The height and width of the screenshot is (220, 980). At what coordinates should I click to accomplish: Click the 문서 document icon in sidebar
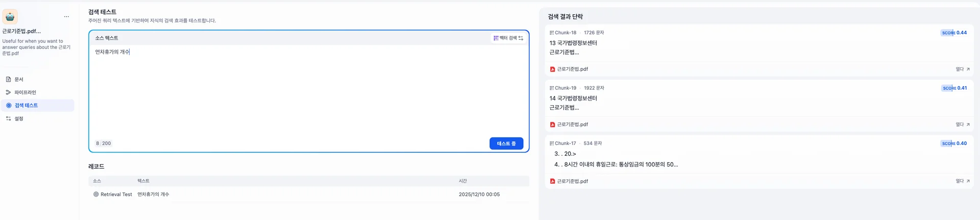point(8,80)
